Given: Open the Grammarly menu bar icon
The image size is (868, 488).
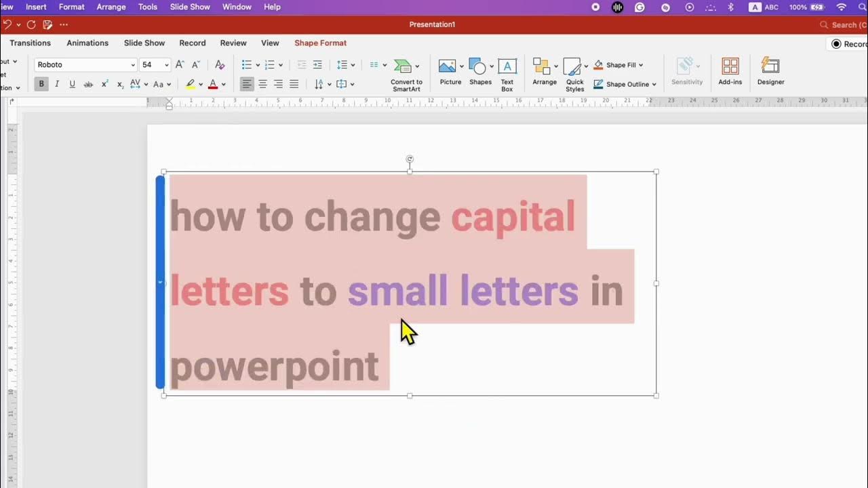Looking at the screenshot, I should click(x=639, y=7).
